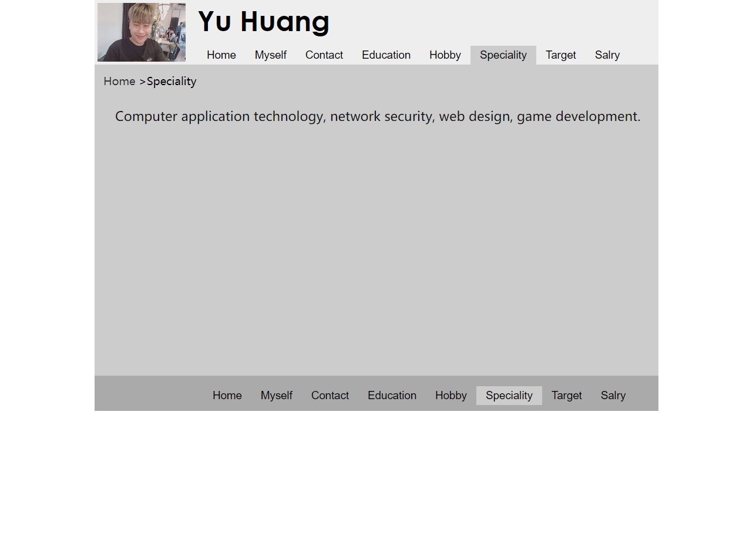Go to Target in the footer navigation
Viewport: 753px width, 560px height.
tap(567, 396)
